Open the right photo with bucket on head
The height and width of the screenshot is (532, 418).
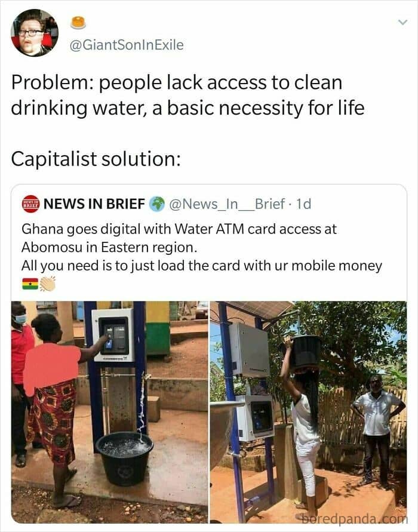308,412
